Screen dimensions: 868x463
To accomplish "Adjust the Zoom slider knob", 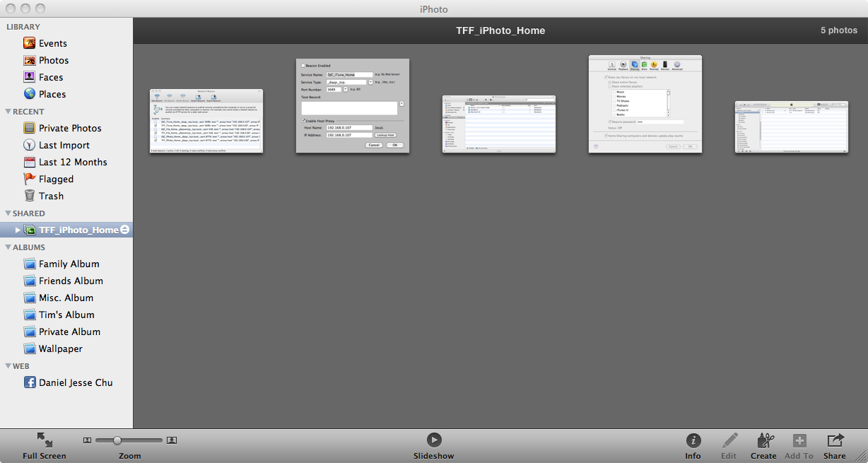I will [x=117, y=440].
